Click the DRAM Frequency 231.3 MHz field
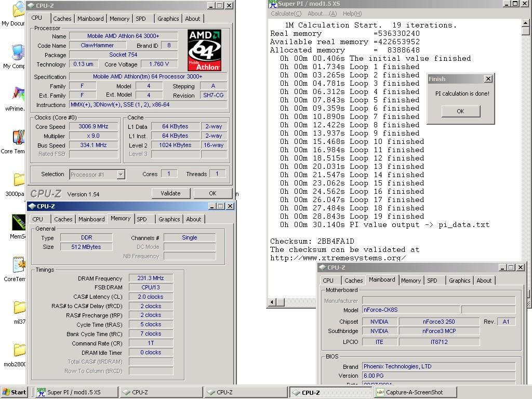 pyautogui.click(x=151, y=278)
